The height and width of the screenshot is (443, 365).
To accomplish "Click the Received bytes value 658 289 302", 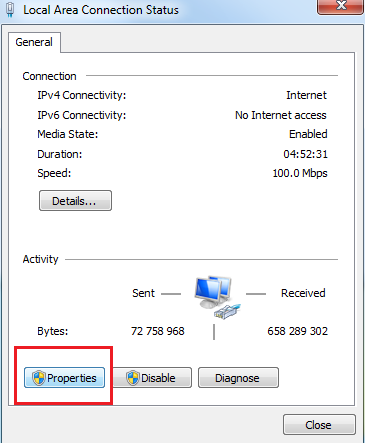I will tap(297, 331).
